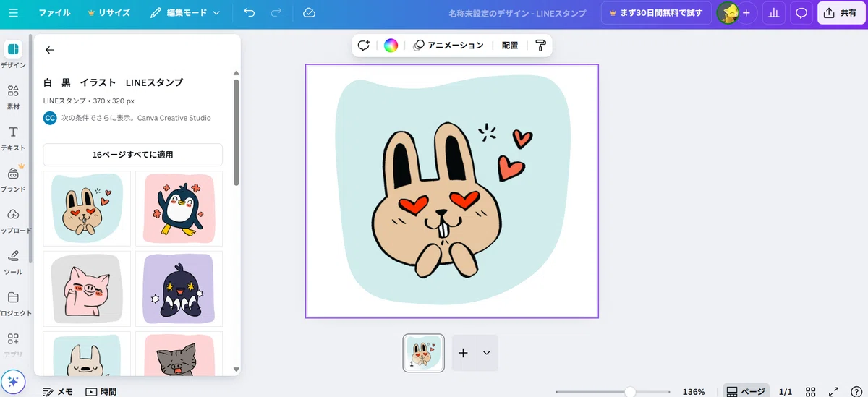Select the rabbit heart-eyes template thumbnail
This screenshot has width=868, height=397.
click(x=87, y=208)
